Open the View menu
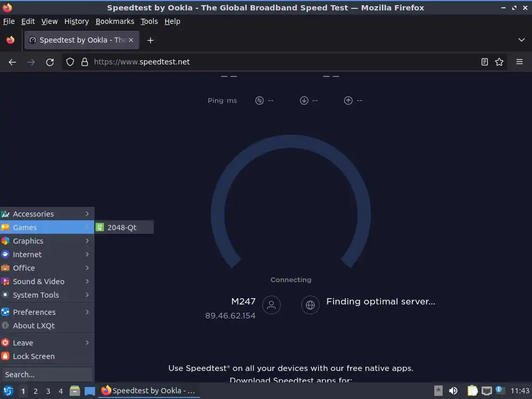 click(49, 21)
